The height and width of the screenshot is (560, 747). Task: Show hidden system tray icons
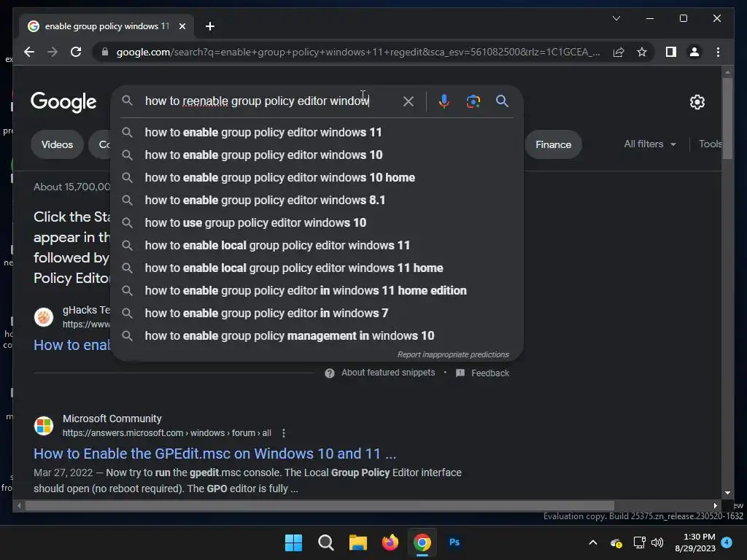click(592, 542)
